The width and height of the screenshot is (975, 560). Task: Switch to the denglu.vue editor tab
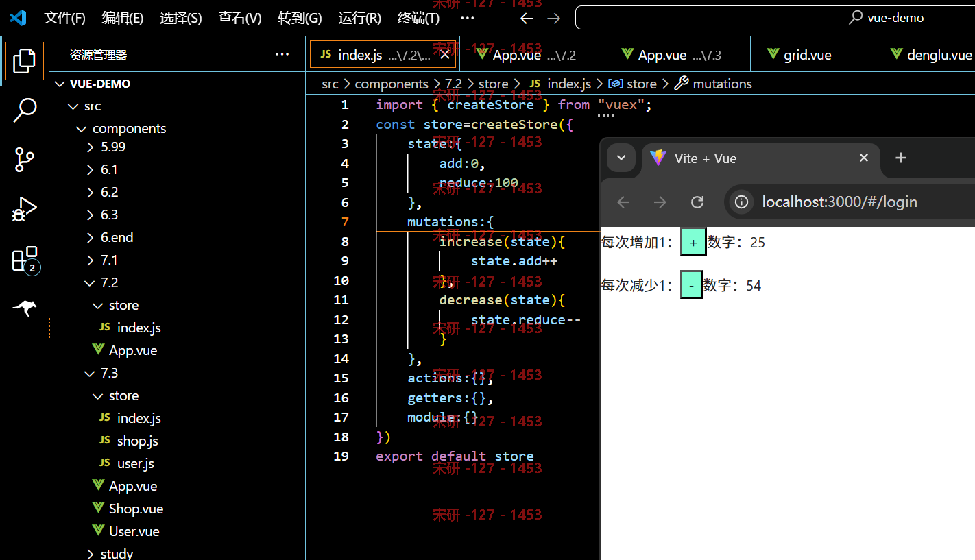[x=924, y=55]
